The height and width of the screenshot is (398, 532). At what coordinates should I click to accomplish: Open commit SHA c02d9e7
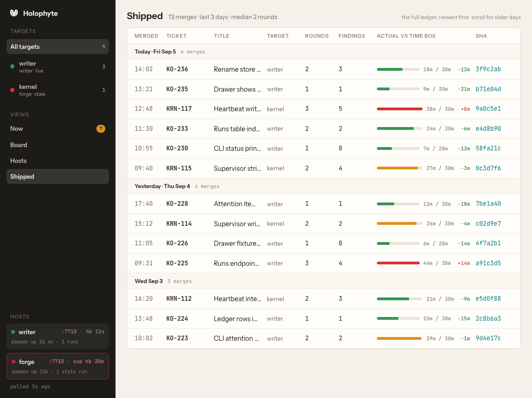point(488,224)
